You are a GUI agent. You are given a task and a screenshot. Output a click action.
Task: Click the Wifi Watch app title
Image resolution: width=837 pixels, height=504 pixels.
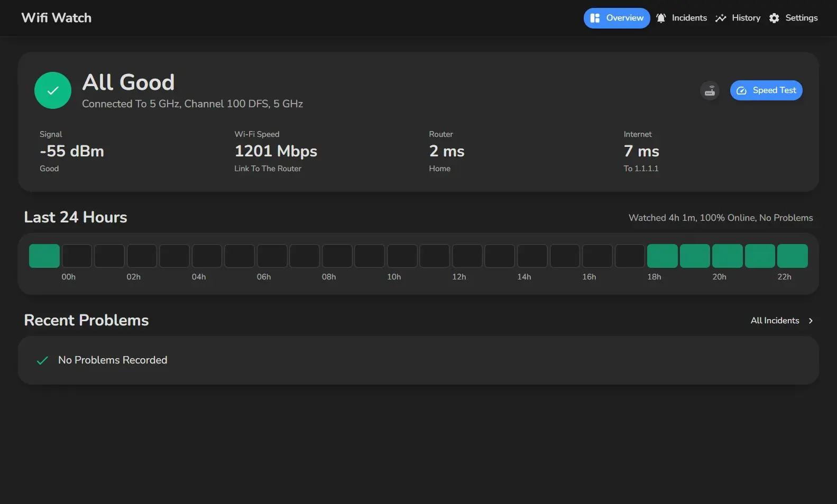pos(57,18)
